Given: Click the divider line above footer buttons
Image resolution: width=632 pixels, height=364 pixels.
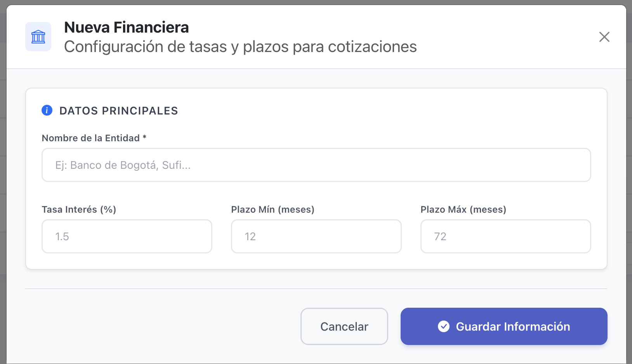Looking at the screenshot, I should pyautogui.click(x=316, y=289).
